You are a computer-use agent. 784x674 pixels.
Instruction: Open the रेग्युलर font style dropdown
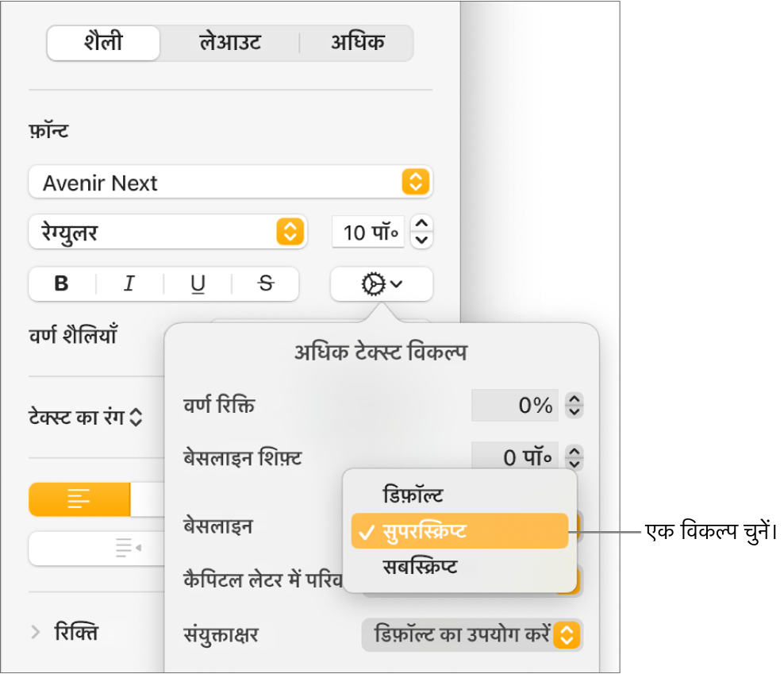[x=167, y=232]
